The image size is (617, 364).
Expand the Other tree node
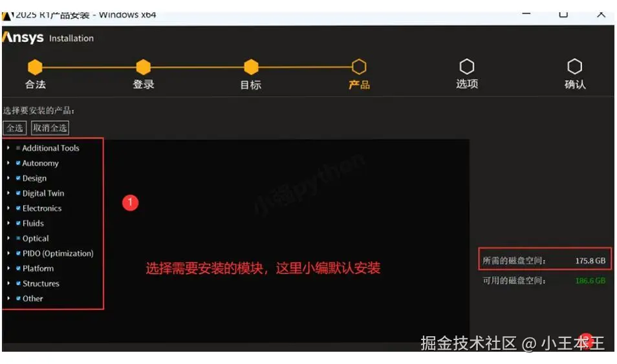(8, 298)
